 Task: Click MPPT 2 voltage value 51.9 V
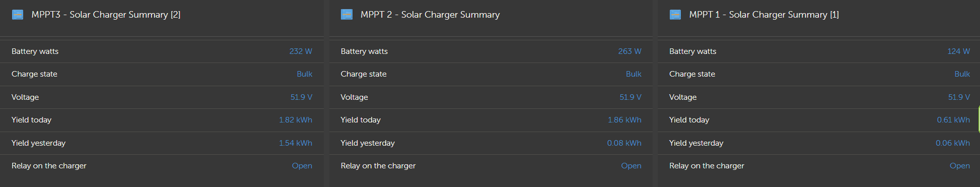tap(631, 97)
